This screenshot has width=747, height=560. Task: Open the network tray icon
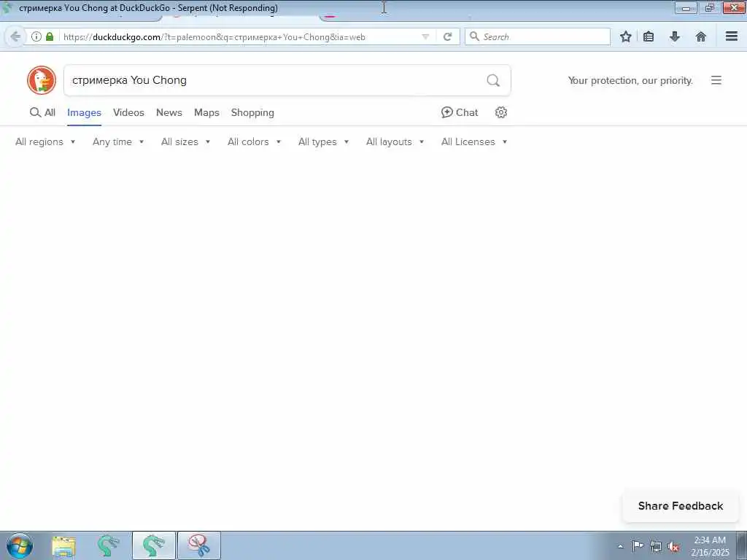click(656, 546)
